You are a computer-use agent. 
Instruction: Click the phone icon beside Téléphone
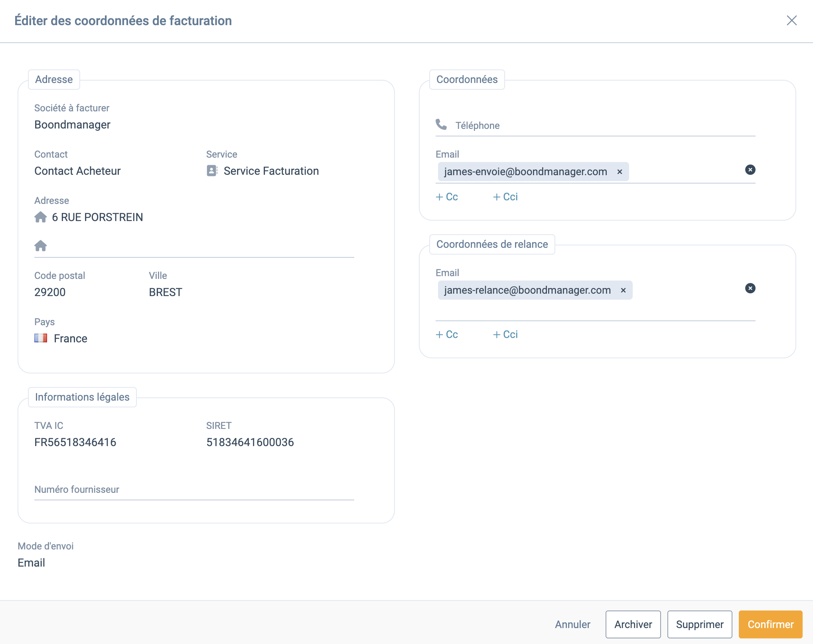441,124
